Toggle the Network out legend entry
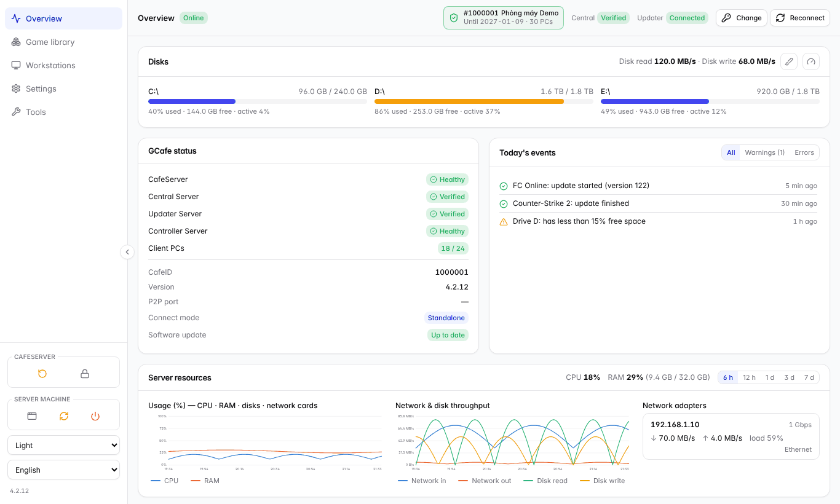This screenshot has width=840, height=504. coord(485,481)
